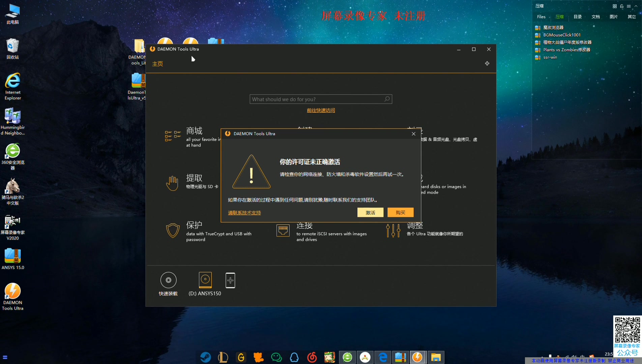
Task: Open QQ penguin from the taskbar
Action: click(x=294, y=357)
